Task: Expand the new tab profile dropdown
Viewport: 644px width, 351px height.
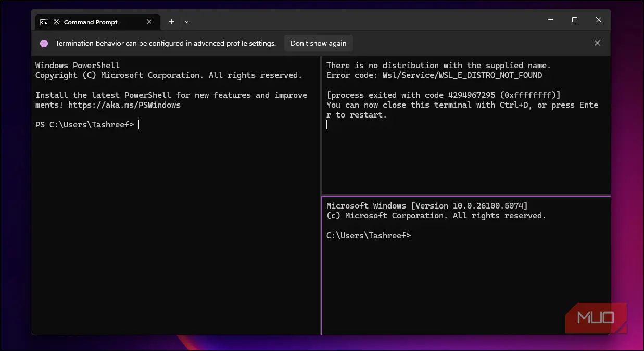Action: pos(187,22)
